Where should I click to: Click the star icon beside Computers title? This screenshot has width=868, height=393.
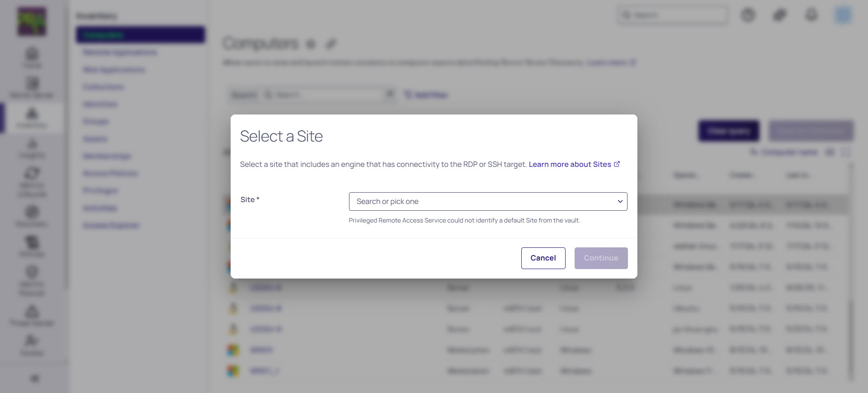pos(311,44)
